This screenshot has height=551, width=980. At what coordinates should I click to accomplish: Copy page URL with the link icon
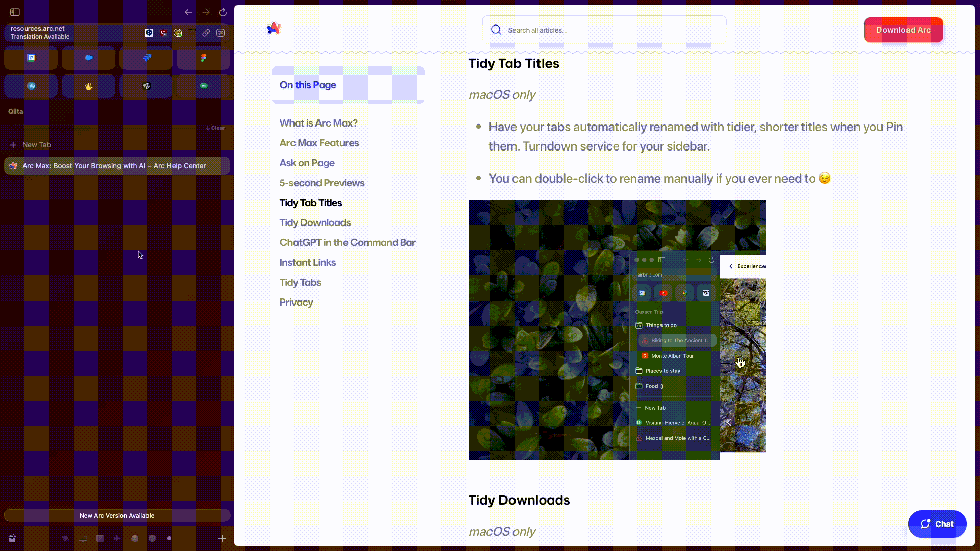point(206,33)
